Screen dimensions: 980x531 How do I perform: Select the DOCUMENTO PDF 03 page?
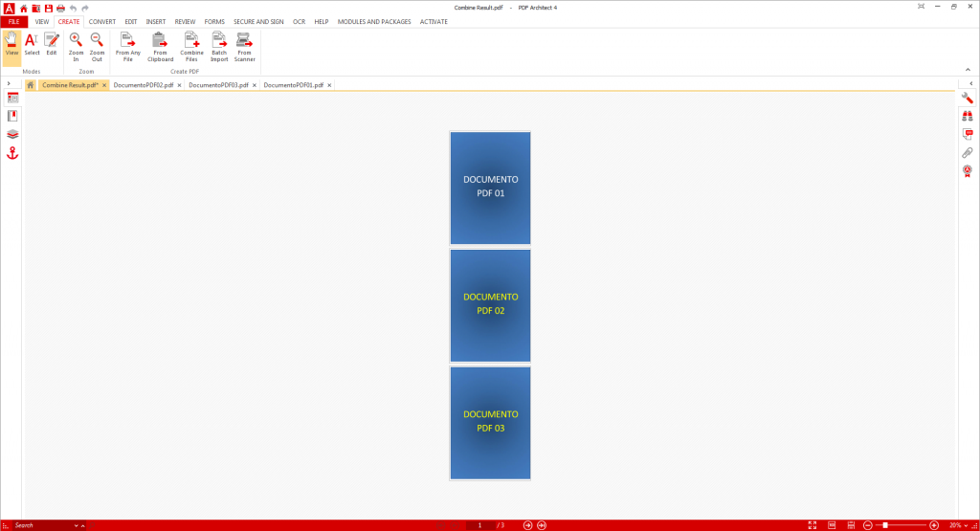point(491,423)
